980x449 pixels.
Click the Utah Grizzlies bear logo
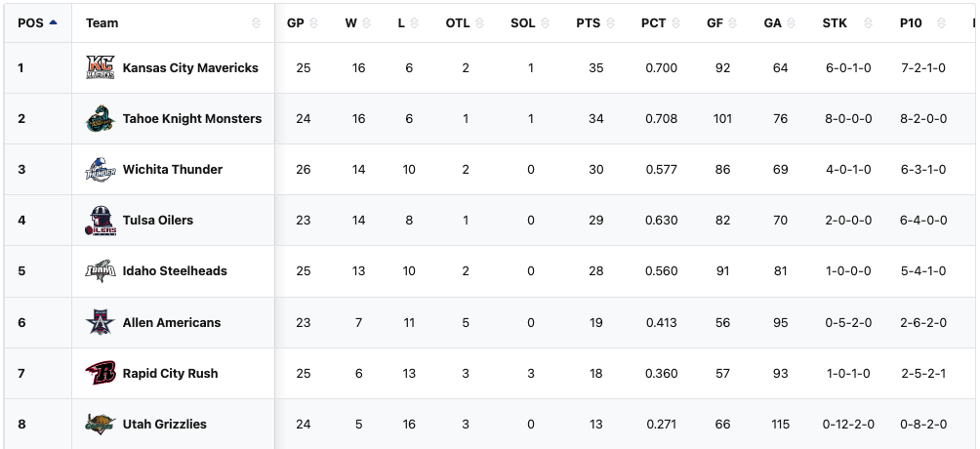click(x=101, y=424)
